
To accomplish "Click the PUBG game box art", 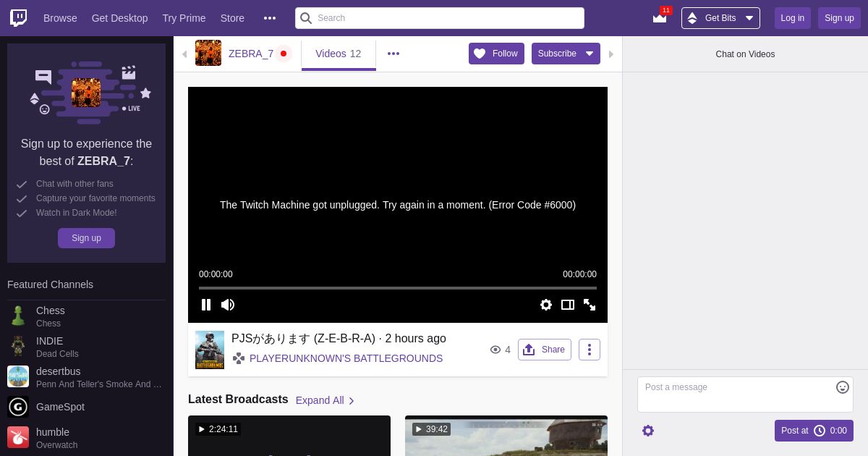I will click(210, 350).
